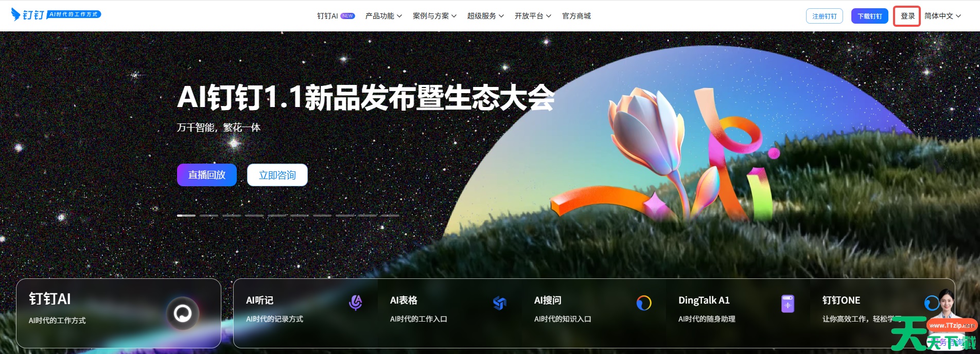Click the 下载钉钉 button
The height and width of the screenshot is (354, 980).
870,16
